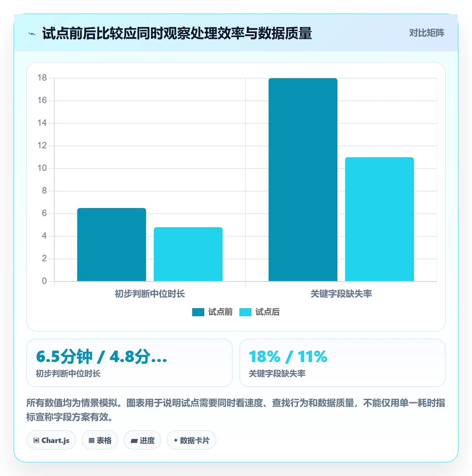Click the y-axis value 18
This screenshot has width=472, height=476.
pyautogui.click(x=42, y=78)
